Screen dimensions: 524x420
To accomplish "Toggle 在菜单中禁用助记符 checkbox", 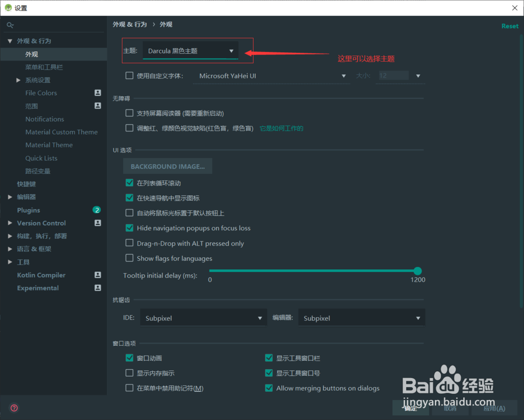I will 129,388.
